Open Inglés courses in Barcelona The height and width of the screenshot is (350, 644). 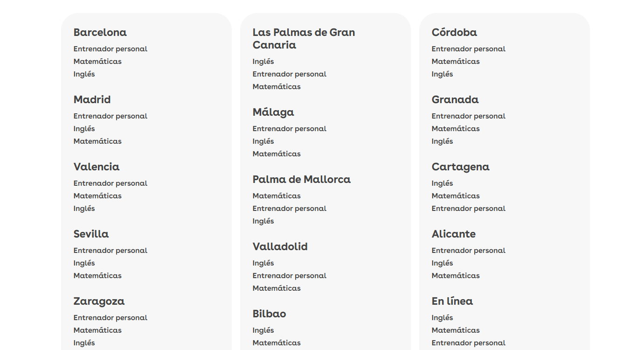point(84,74)
